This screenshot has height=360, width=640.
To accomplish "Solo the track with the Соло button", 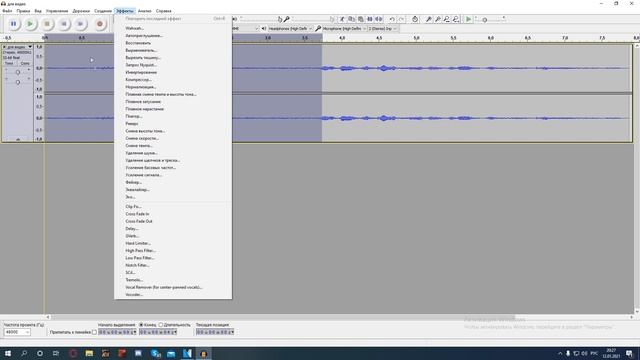I will (x=25, y=63).
